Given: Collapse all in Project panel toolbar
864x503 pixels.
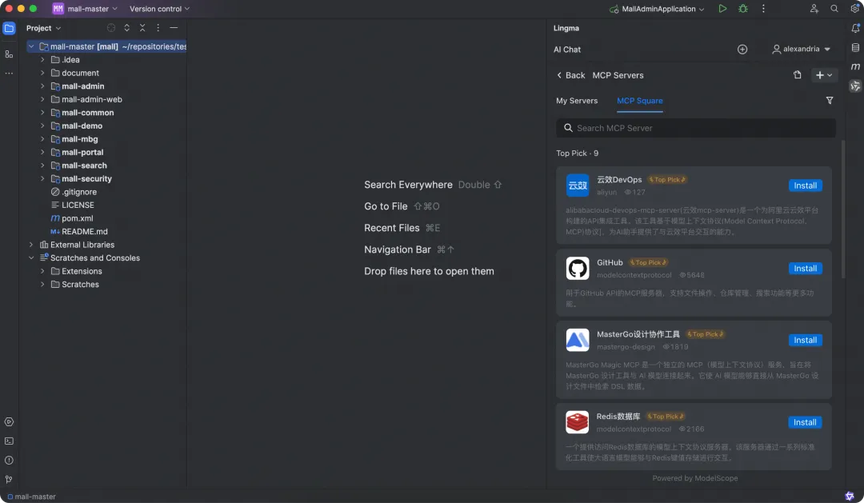Looking at the screenshot, I should pyautogui.click(x=142, y=28).
